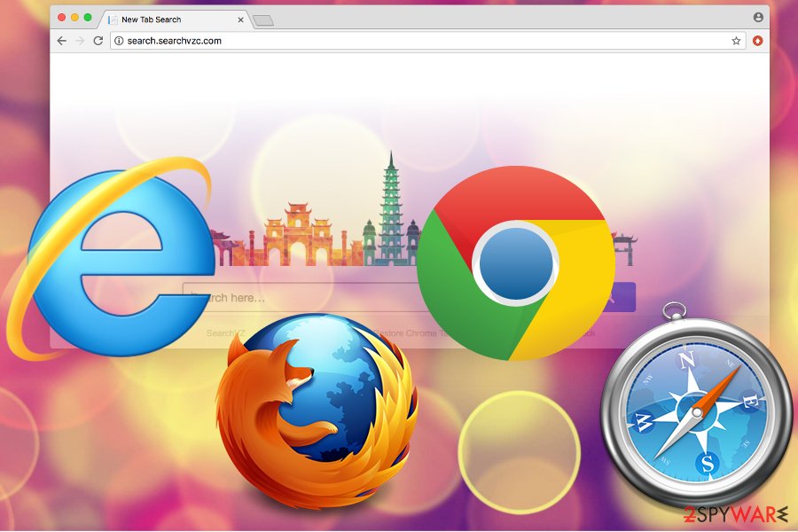Bookmark this page with the star icon
This screenshot has height=532, width=798.
coord(736,41)
